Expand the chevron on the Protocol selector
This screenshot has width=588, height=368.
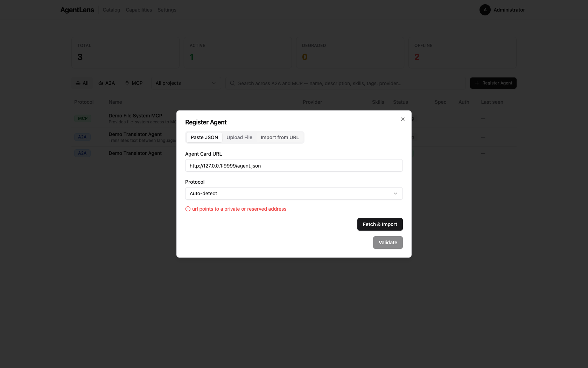point(395,193)
